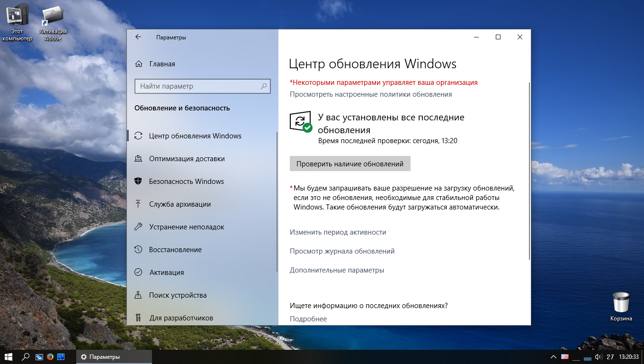This screenshot has width=644, height=364.
Task: Click the green line tray indicator
Action: pos(576,360)
